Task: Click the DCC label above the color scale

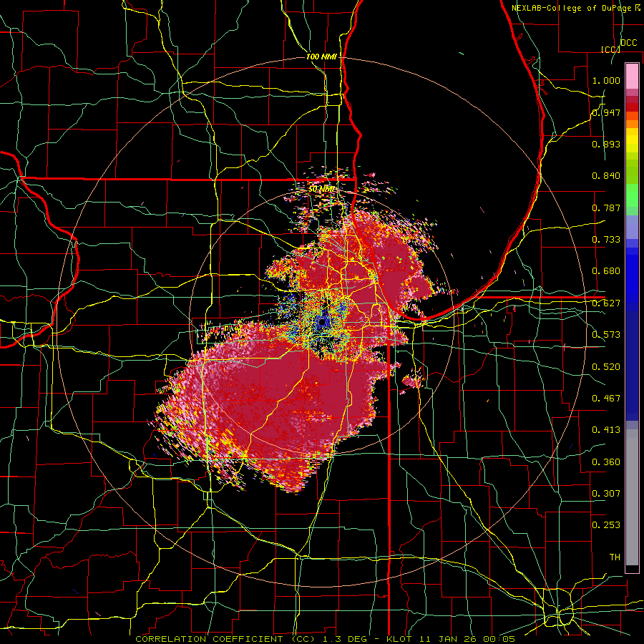Action: pyautogui.click(x=629, y=43)
